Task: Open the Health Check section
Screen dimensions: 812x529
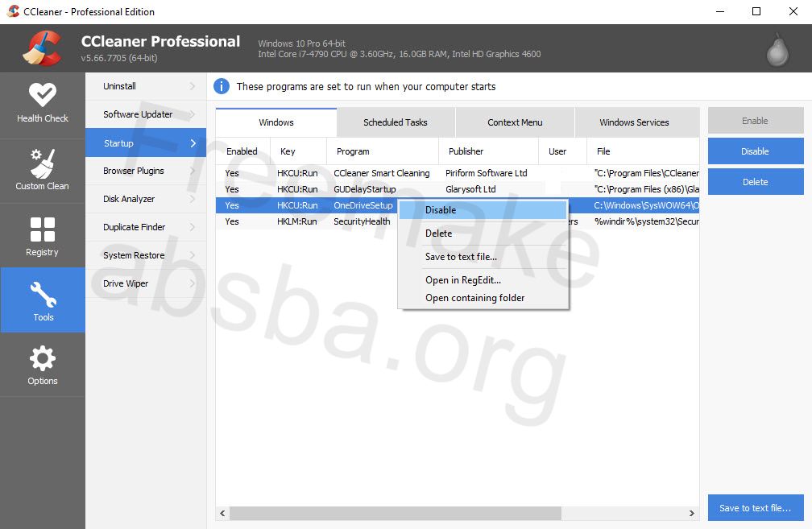Action: [43, 104]
